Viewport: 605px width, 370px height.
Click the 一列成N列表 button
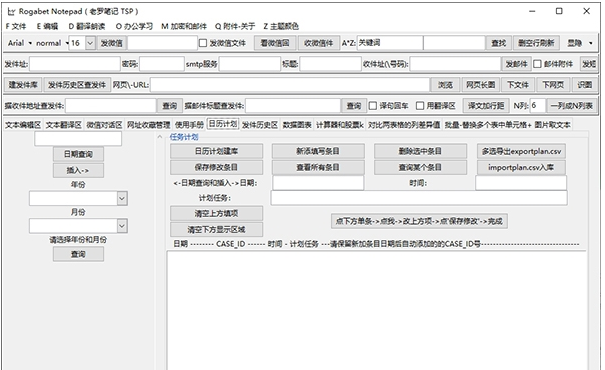pos(572,105)
